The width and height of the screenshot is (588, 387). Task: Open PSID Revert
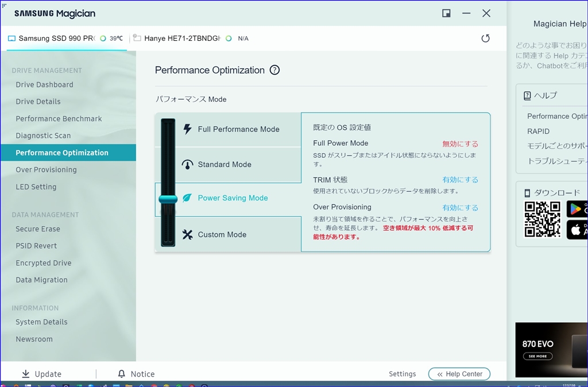point(36,246)
